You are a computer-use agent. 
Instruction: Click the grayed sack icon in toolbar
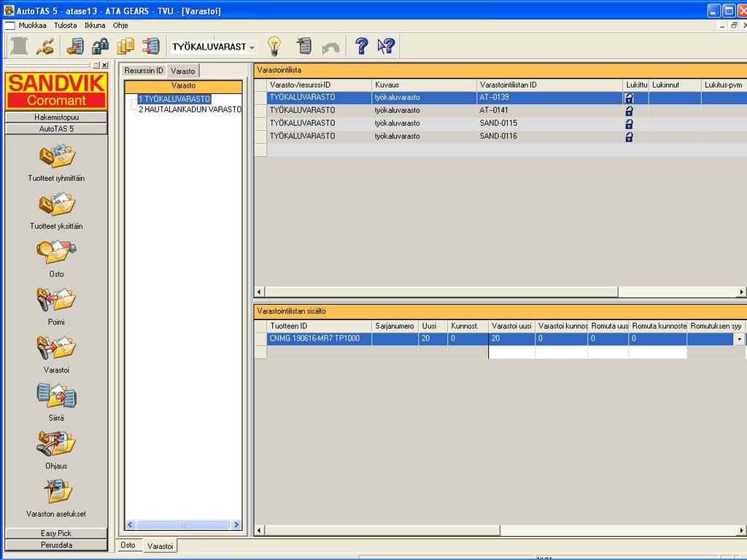(x=19, y=46)
